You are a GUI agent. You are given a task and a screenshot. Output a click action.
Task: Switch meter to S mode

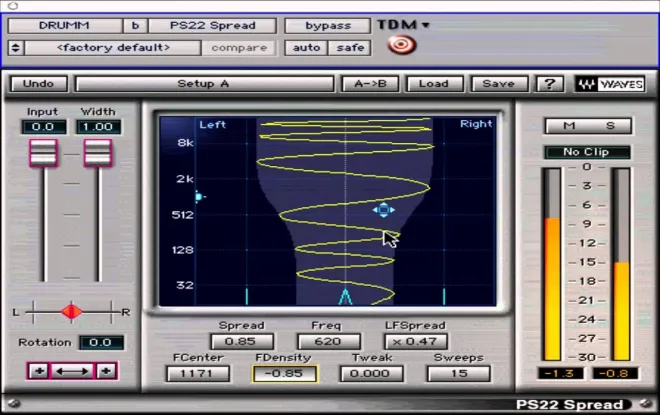pos(610,126)
